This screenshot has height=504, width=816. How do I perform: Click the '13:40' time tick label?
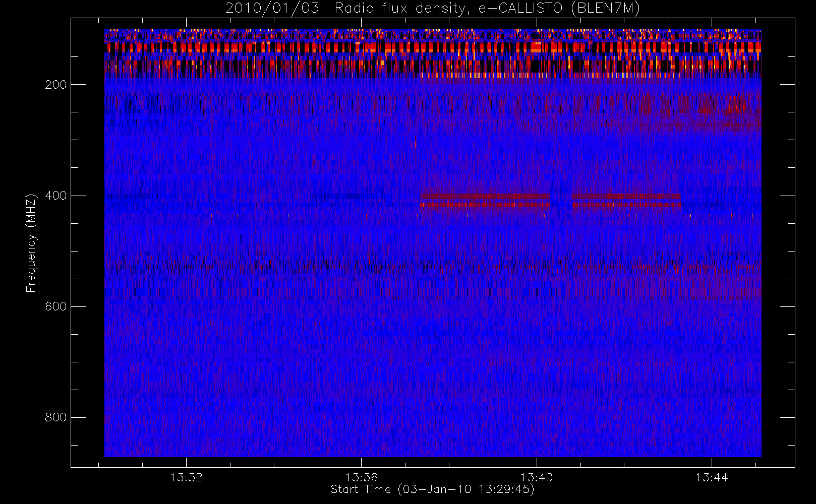537,477
